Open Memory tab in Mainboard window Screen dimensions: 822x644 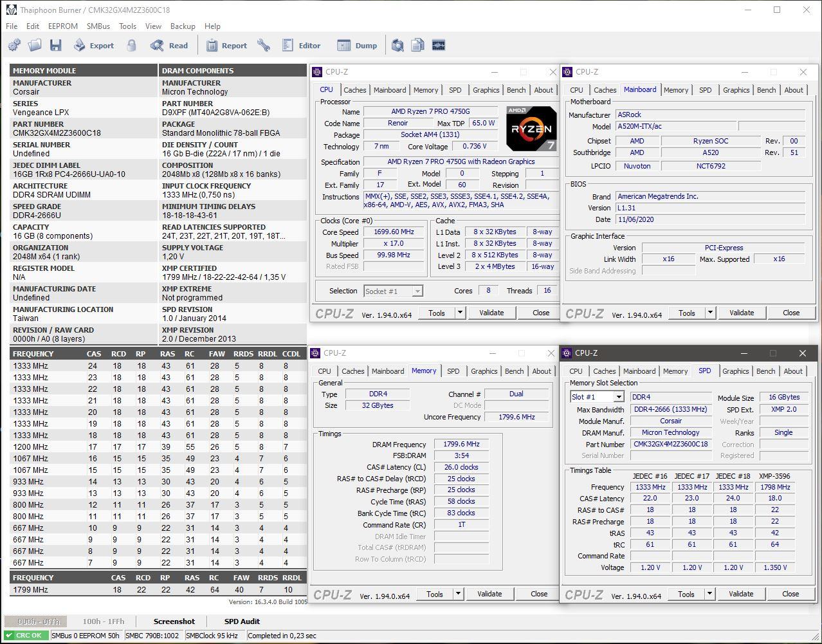(675, 90)
